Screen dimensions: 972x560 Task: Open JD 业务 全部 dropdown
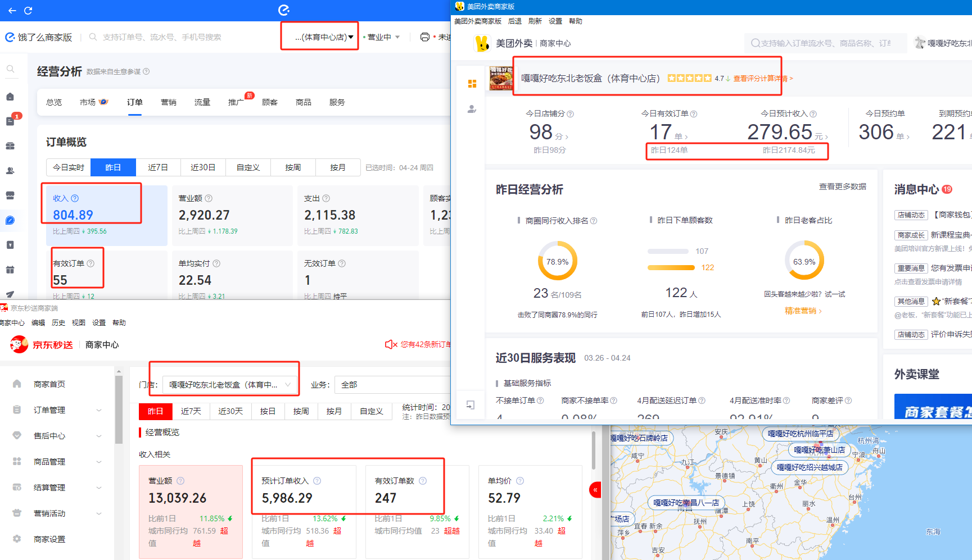point(394,385)
